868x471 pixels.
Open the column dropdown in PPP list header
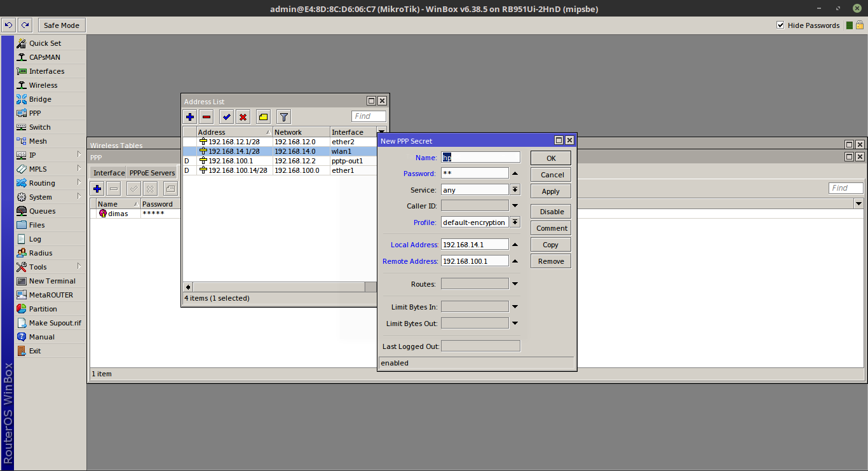pyautogui.click(x=859, y=203)
